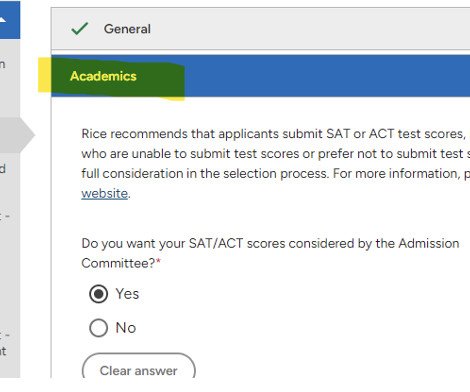The height and width of the screenshot is (392, 470).
Task: Click the gray arrow-shaped current step marker in sidebar
Action: coord(17,135)
